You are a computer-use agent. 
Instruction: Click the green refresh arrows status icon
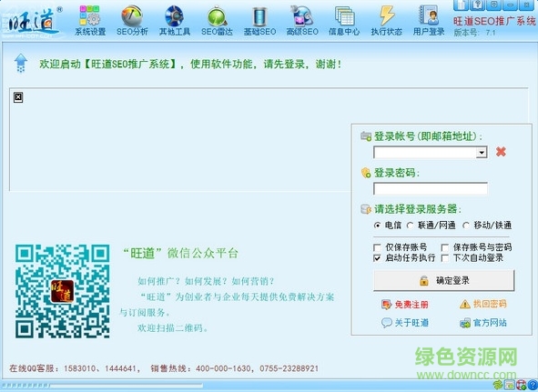click(x=498, y=385)
